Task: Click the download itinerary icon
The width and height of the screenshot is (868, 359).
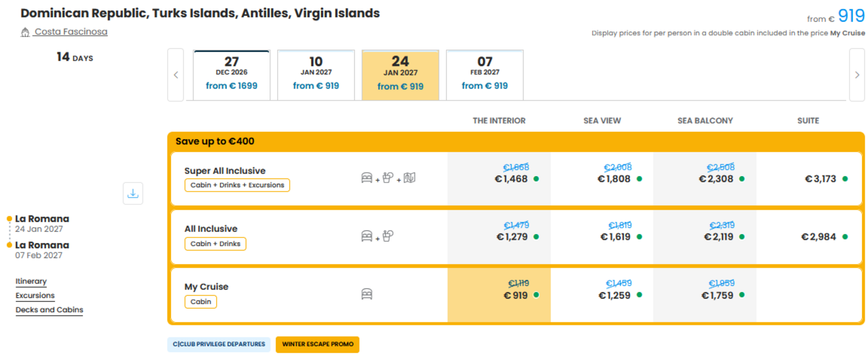Action: (133, 193)
